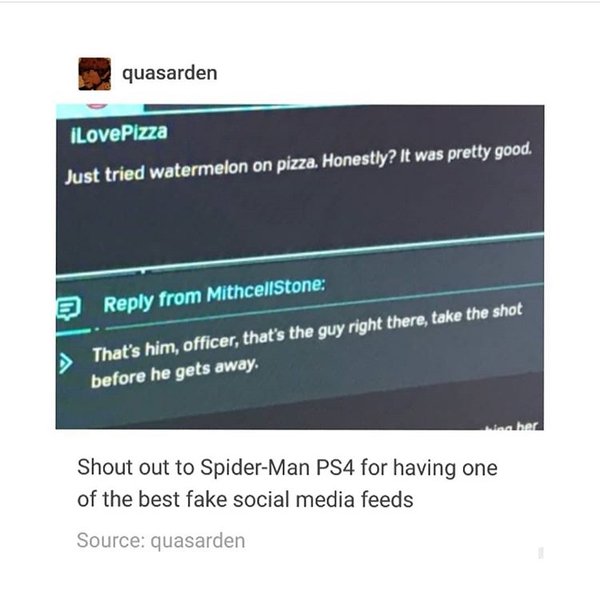This screenshot has height=600, width=600.
Task: Click the dark empty area below the pizza post
Action: [x=300, y=214]
